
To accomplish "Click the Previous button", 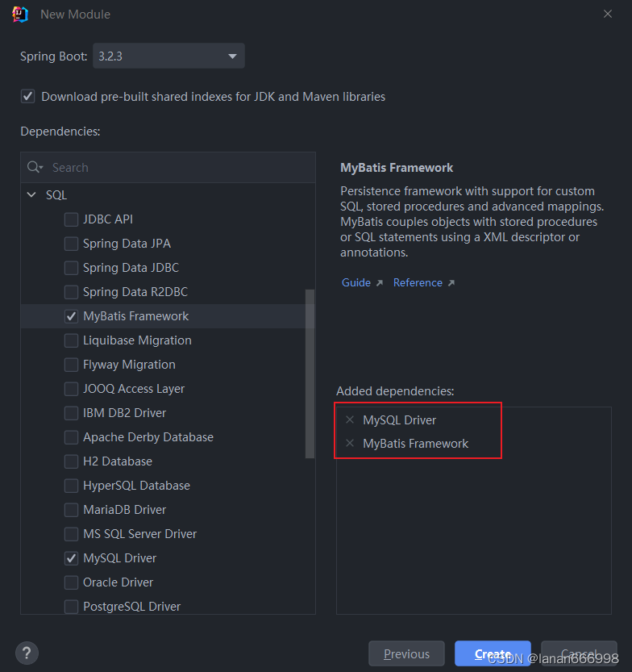I will tap(406, 653).
